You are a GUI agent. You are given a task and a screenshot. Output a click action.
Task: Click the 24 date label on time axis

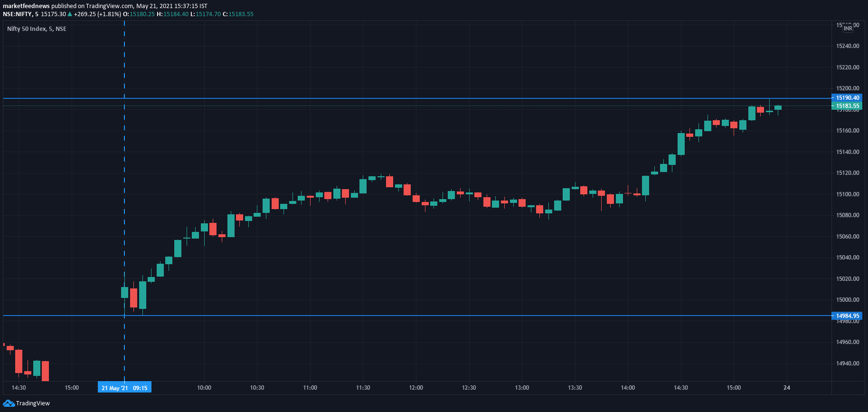[x=787, y=388]
